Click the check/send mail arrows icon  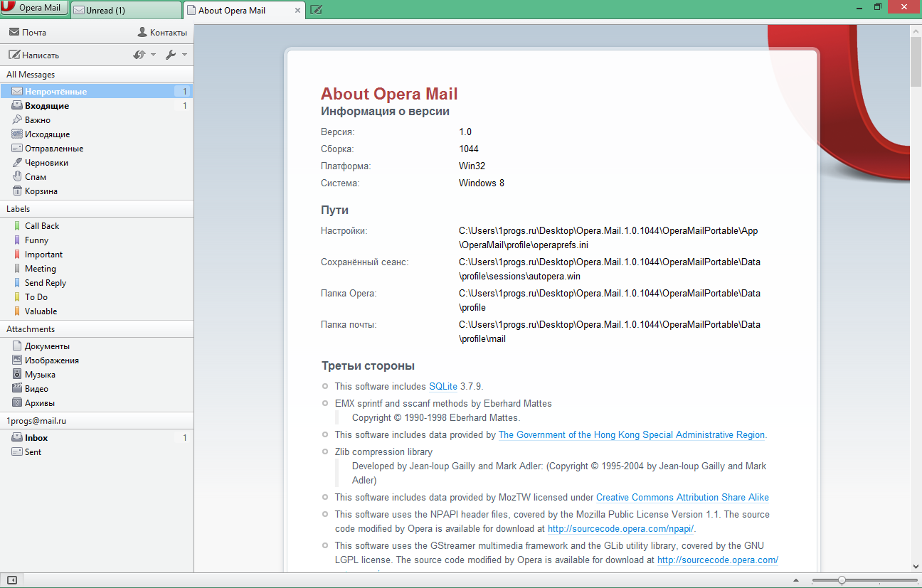(139, 55)
